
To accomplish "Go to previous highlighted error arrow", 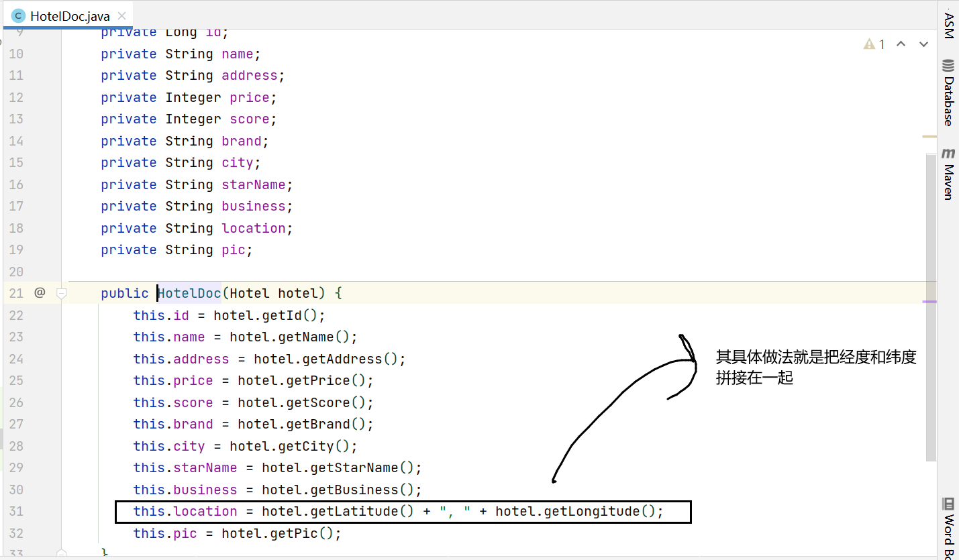I will tap(901, 44).
